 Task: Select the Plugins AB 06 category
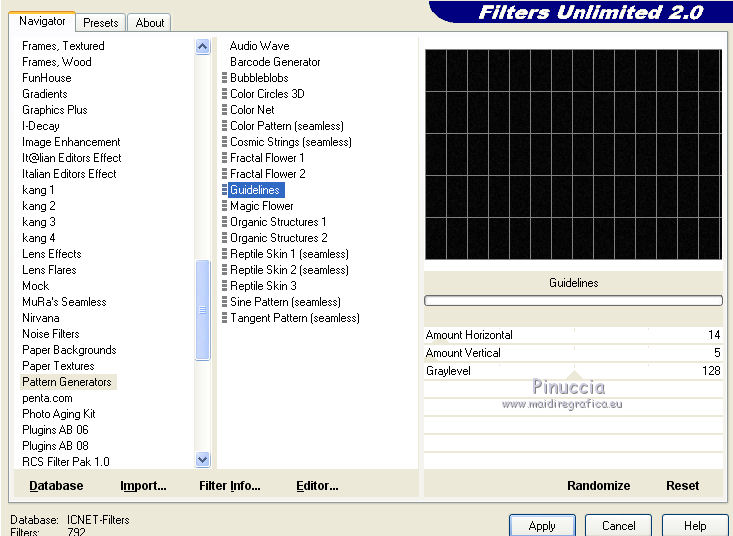(x=55, y=429)
